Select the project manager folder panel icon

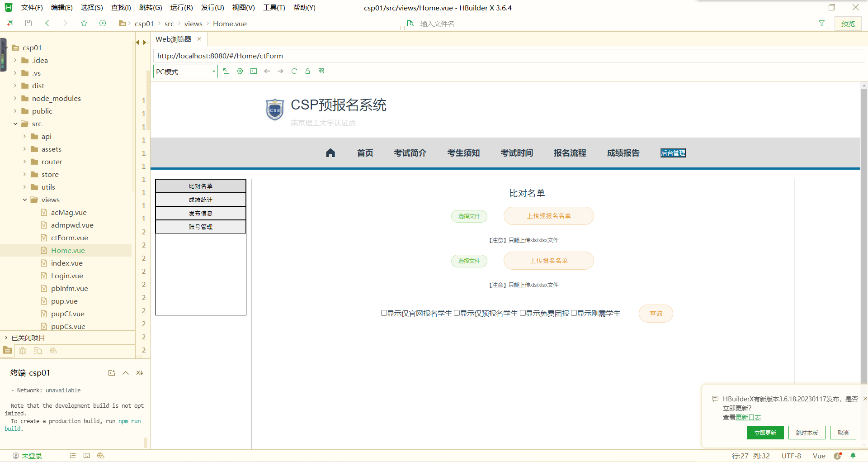point(7,351)
